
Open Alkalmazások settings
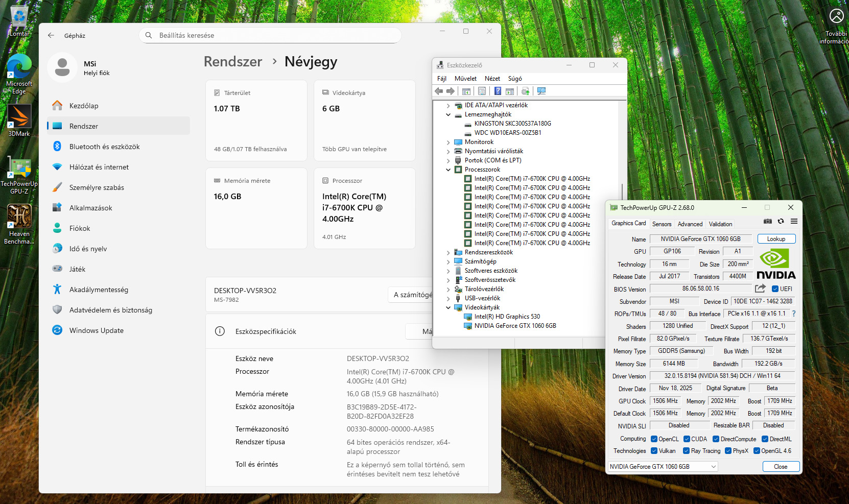tap(119, 208)
